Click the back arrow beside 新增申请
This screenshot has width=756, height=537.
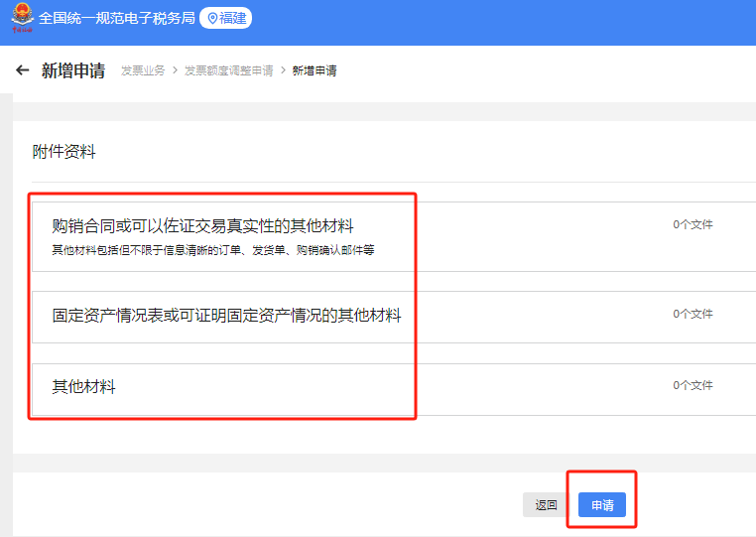(x=22, y=70)
